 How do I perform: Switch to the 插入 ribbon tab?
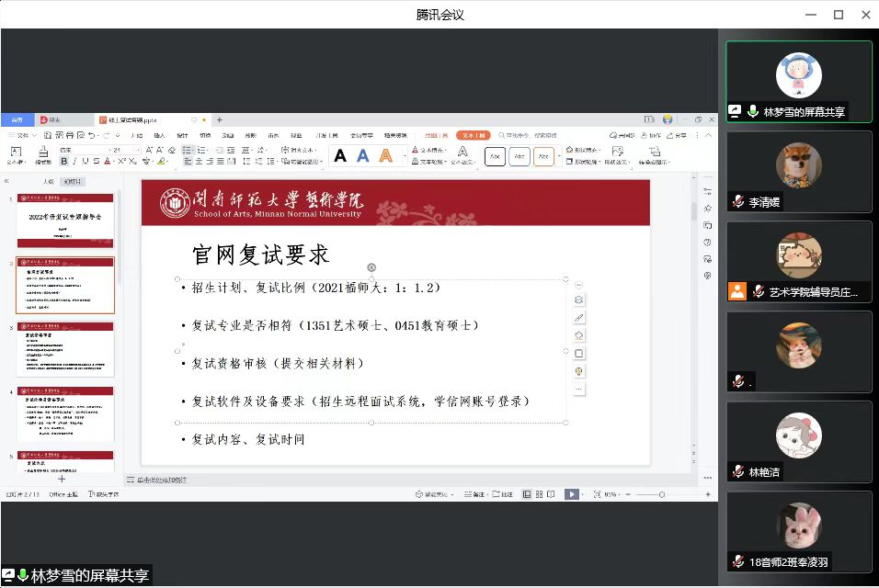pos(159,135)
